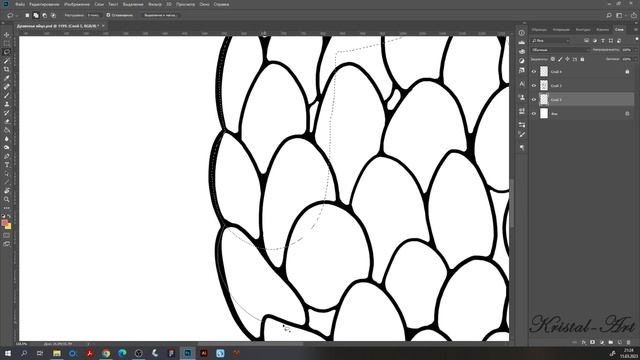Image resolution: width=640 pixels, height=360 pixels.
Task: Open the Edit Toolbar three-dots button
Action: tap(7, 208)
